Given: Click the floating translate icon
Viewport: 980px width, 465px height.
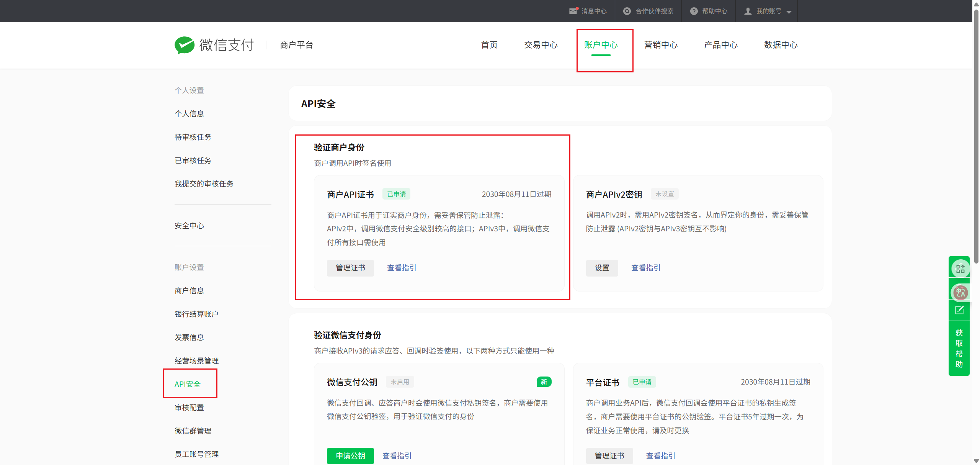Looking at the screenshot, I should 960,293.
